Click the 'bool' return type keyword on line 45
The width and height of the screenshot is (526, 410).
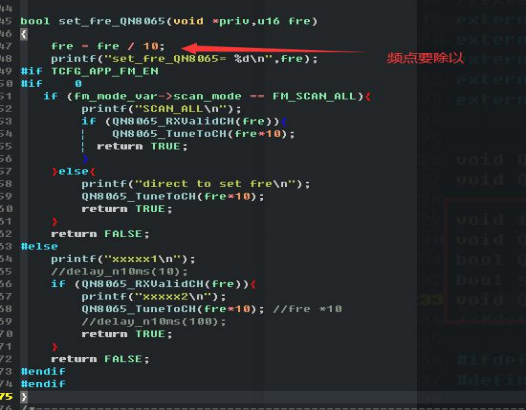(35, 21)
